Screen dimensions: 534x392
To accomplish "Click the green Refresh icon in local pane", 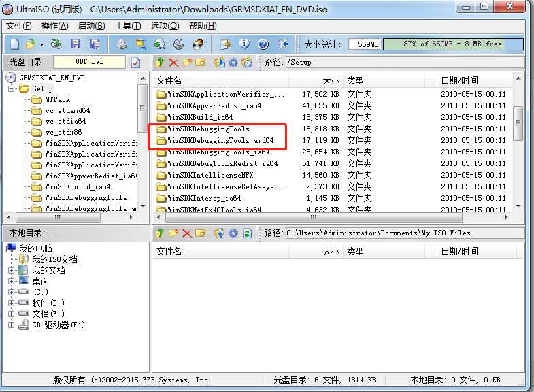I will click(247, 233).
